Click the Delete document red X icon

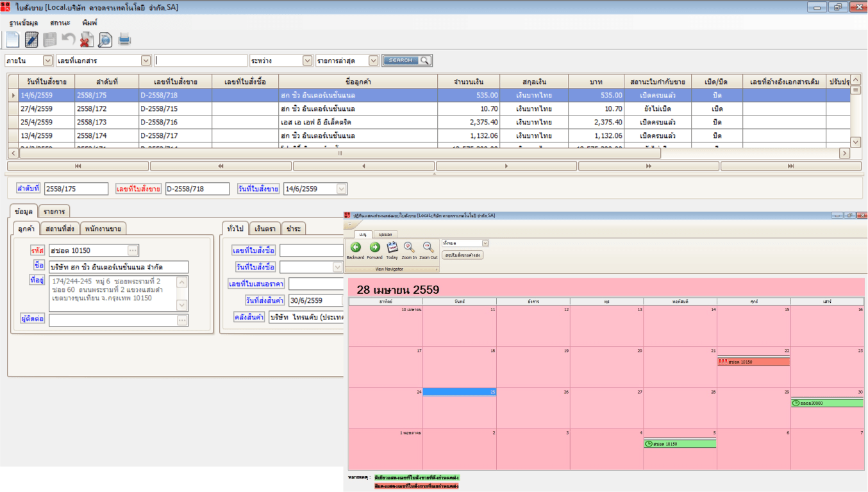[x=87, y=40]
